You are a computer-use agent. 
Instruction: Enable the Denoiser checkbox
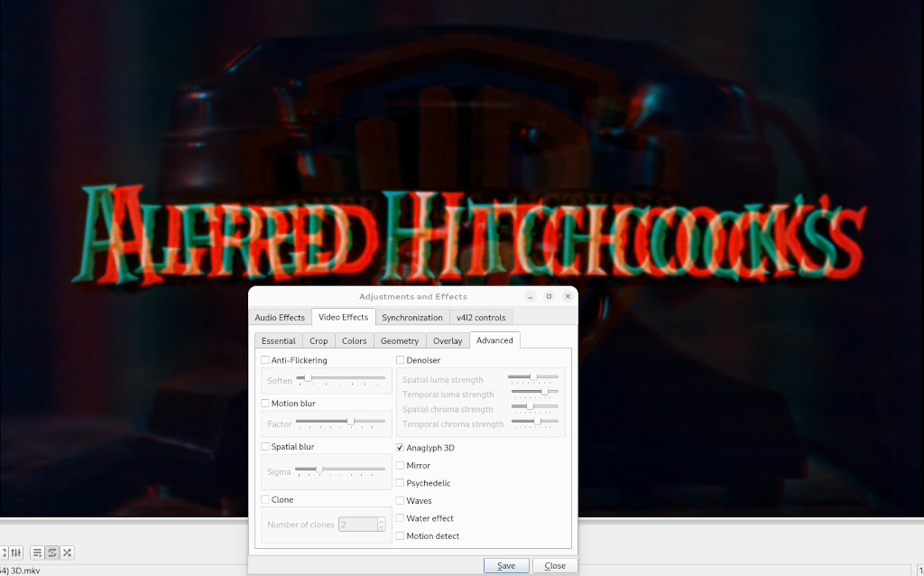(400, 360)
